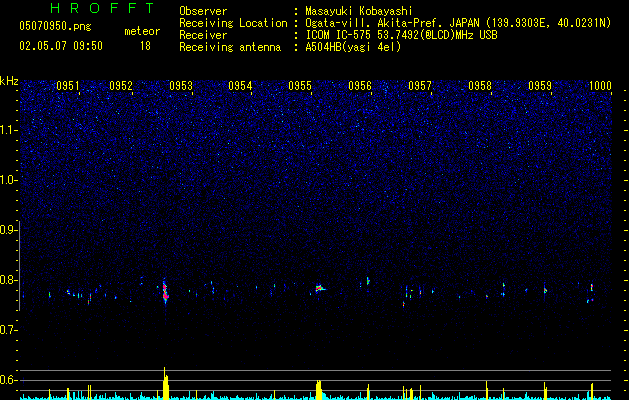Click the 0957 time axis marker
629x400 pixels.
420,86
